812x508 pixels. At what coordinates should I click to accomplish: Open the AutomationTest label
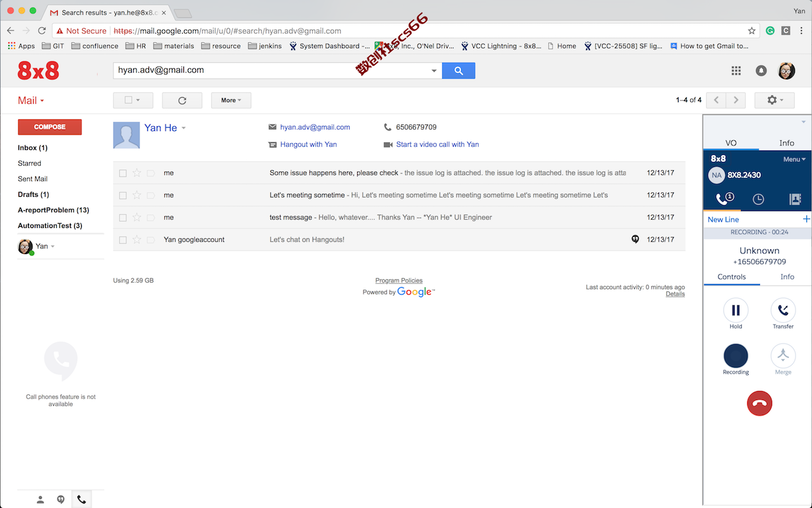coord(50,225)
